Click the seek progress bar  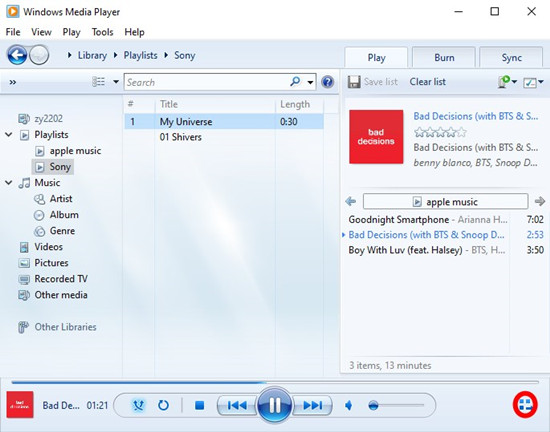(275, 382)
